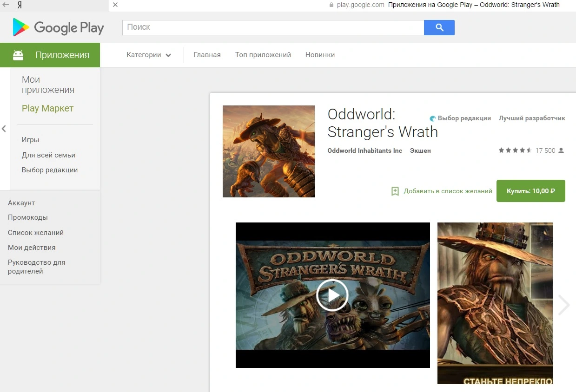Select Play Маркет in sidebar
This screenshot has height=392, width=576.
[47, 108]
